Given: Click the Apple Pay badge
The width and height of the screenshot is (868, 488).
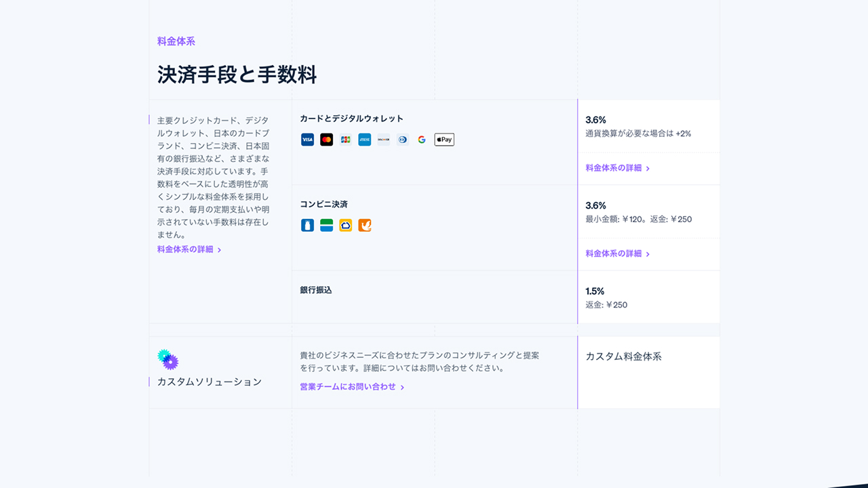Looking at the screenshot, I should [443, 139].
